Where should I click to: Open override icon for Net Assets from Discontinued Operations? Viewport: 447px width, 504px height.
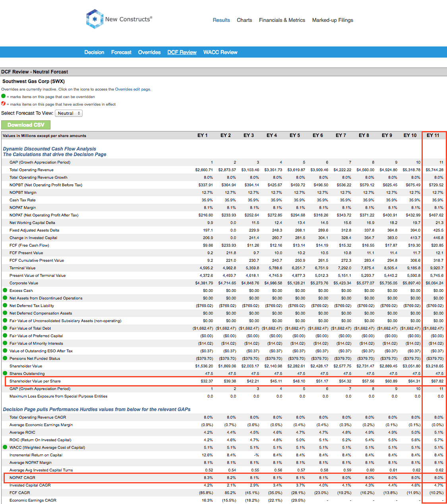point(5,298)
